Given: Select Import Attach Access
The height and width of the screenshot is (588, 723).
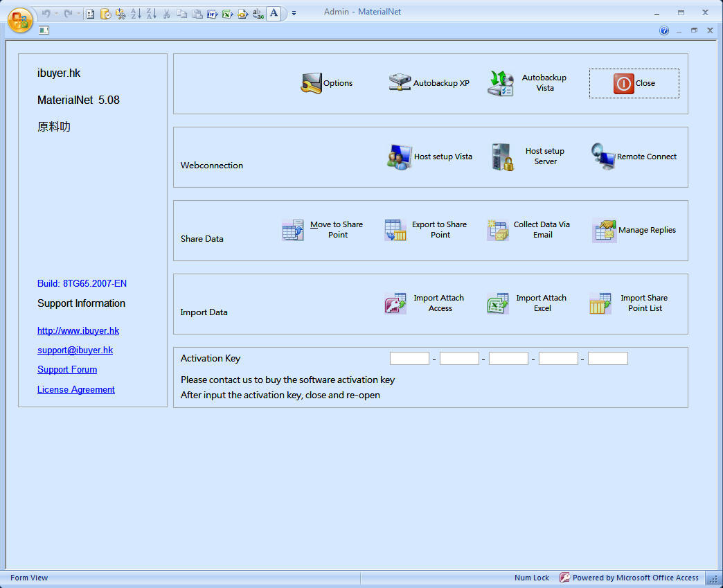Looking at the screenshot, I should coord(395,303).
